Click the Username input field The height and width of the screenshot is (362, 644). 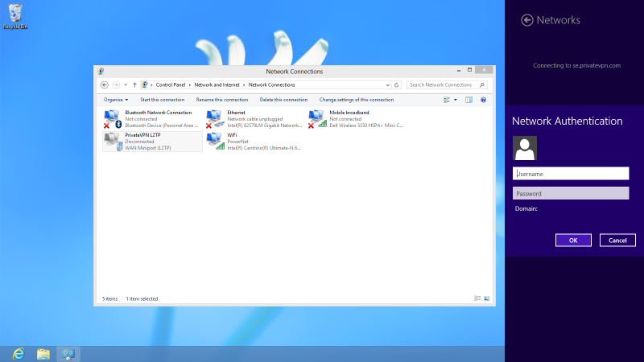(571, 174)
